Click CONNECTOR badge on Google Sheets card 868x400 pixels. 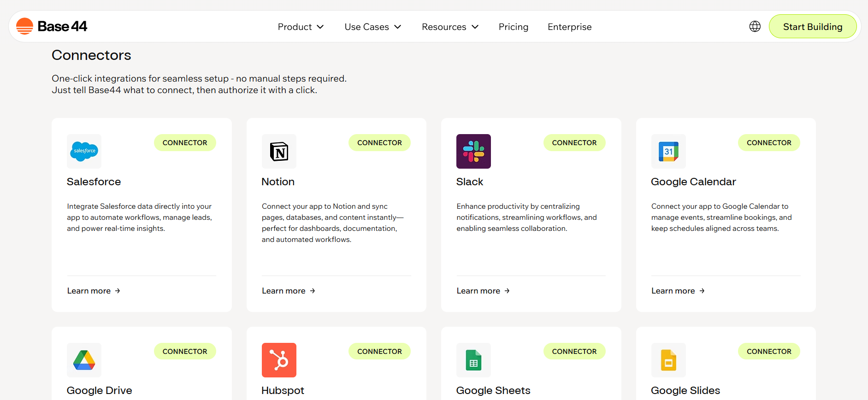574,352
